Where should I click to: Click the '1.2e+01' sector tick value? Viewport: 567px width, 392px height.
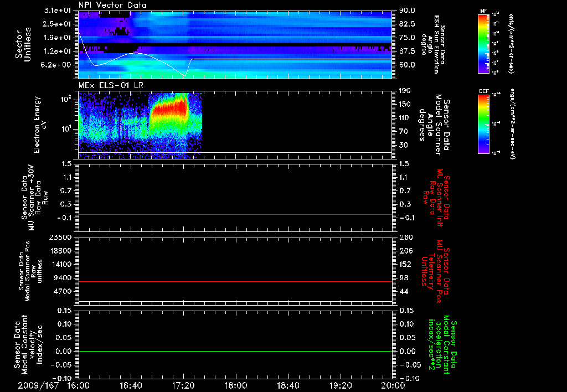coord(57,51)
